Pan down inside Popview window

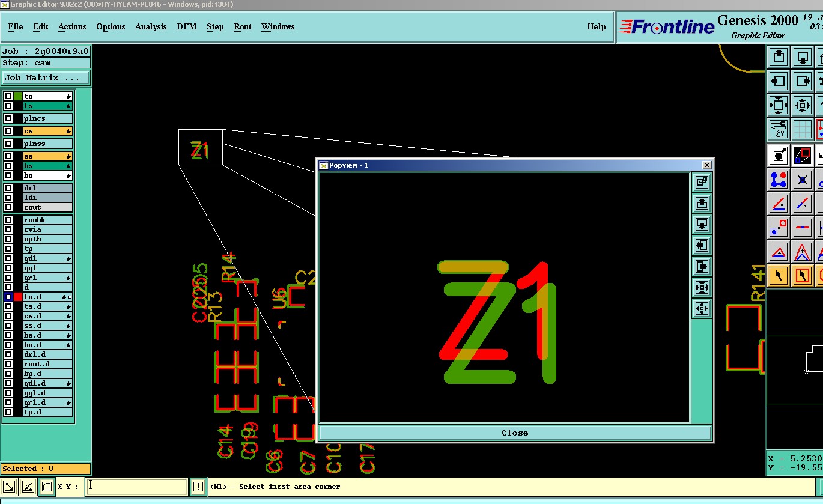pos(702,224)
